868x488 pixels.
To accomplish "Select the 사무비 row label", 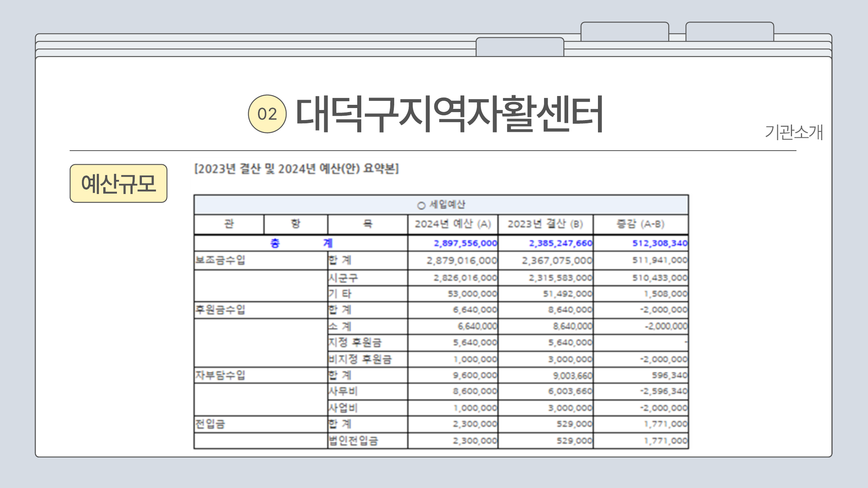I will click(x=343, y=391).
